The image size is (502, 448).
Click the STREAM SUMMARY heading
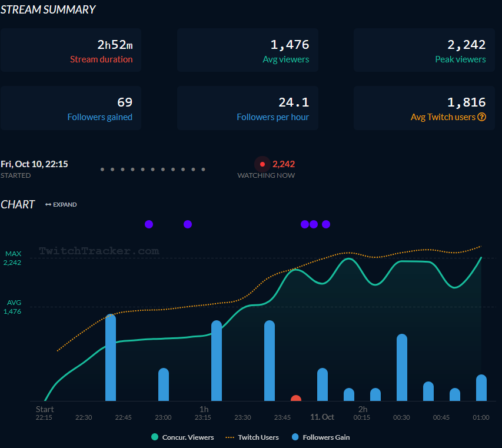click(x=48, y=9)
